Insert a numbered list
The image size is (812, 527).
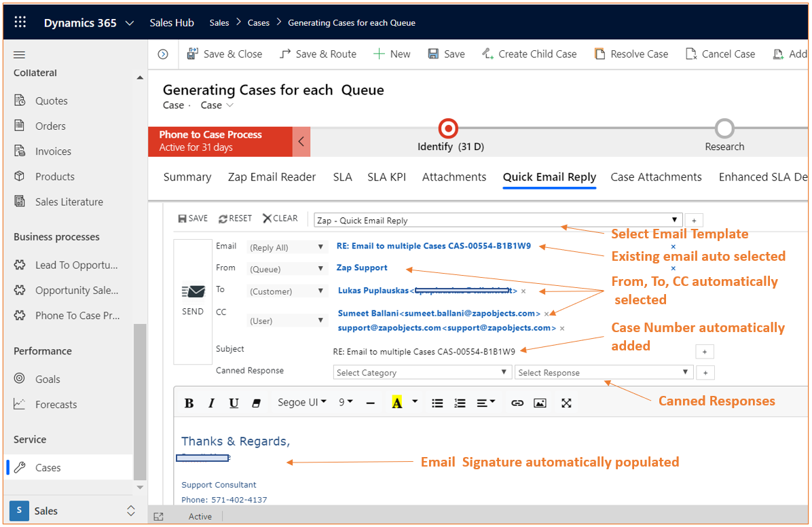coord(460,403)
